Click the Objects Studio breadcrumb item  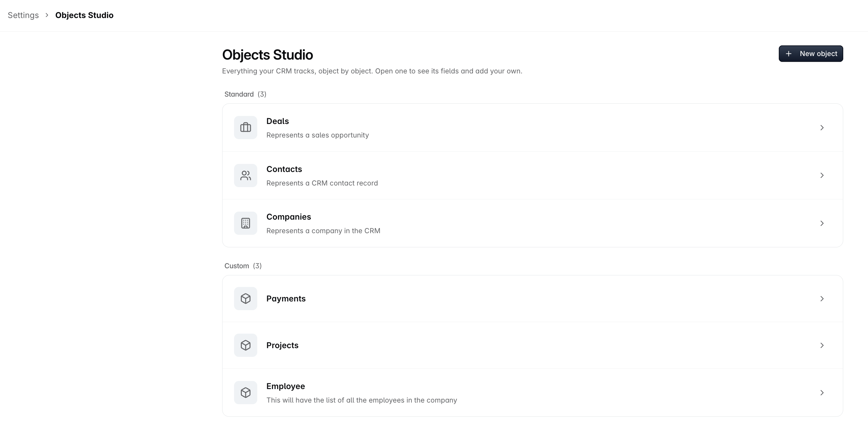click(84, 15)
